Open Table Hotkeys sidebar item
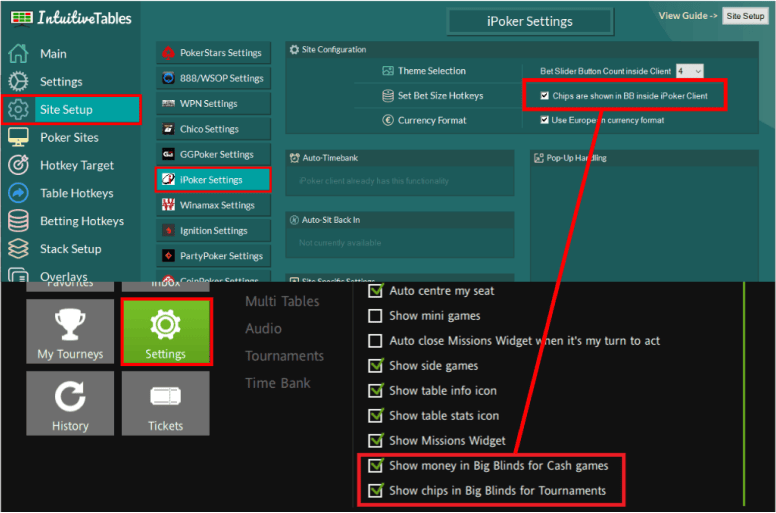 [77, 193]
